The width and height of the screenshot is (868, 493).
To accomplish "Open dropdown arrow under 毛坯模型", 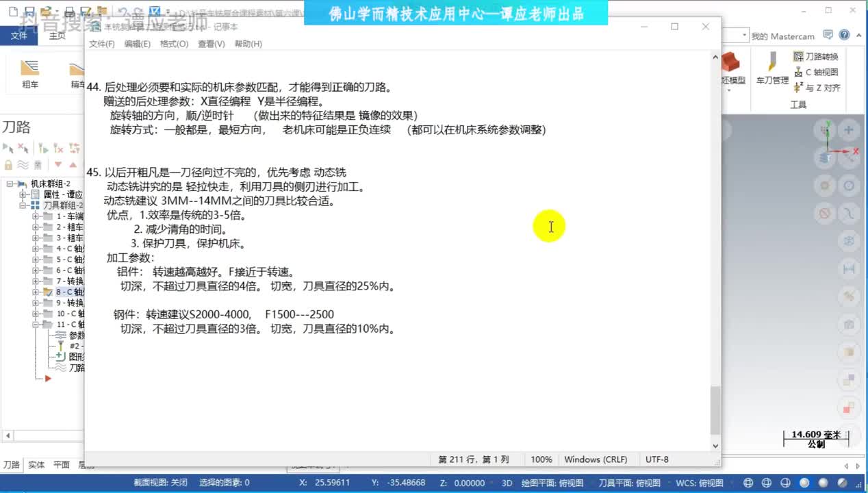I will (x=729, y=90).
